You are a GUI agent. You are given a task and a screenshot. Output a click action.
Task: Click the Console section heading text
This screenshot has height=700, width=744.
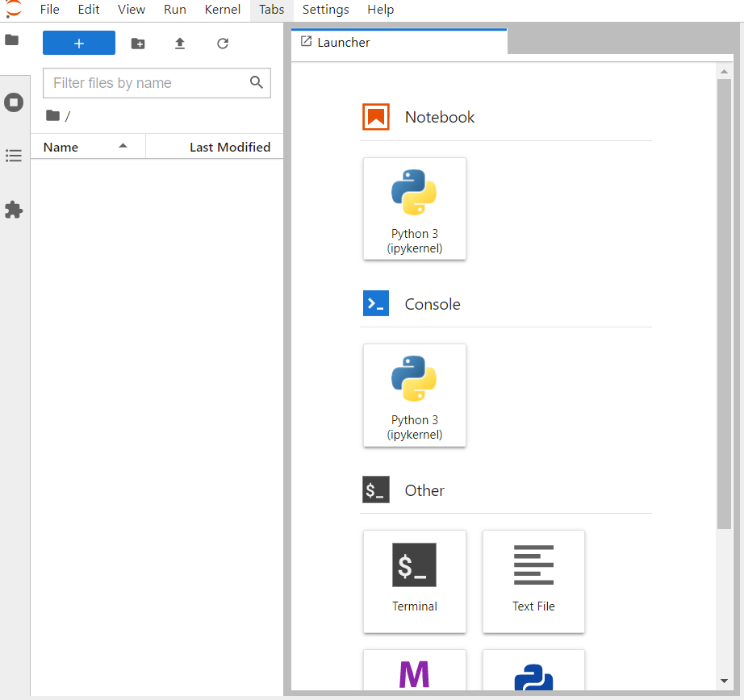point(433,304)
